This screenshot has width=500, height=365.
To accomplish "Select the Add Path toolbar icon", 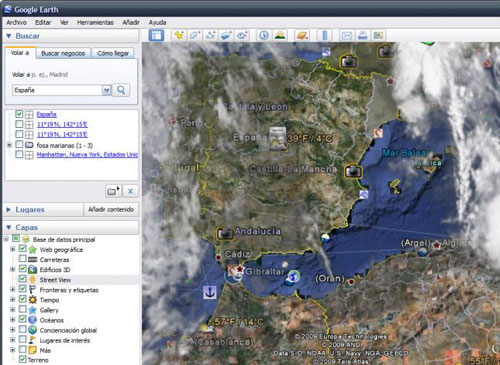I will tap(210, 35).
